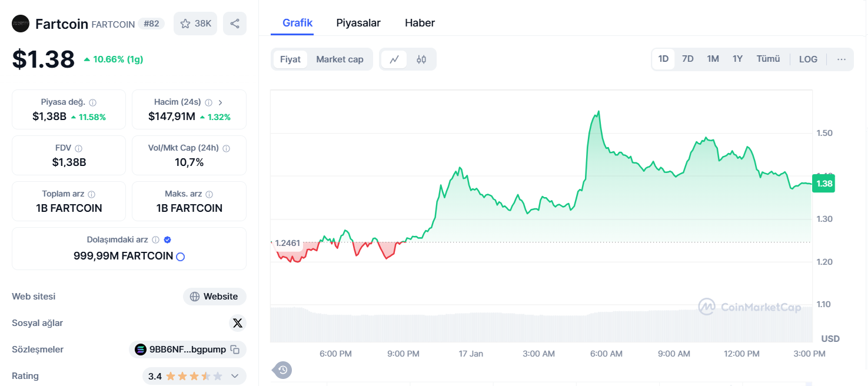This screenshot has height=386, width=868.
Task: Select the 1M time range
Action: point(713,59)
